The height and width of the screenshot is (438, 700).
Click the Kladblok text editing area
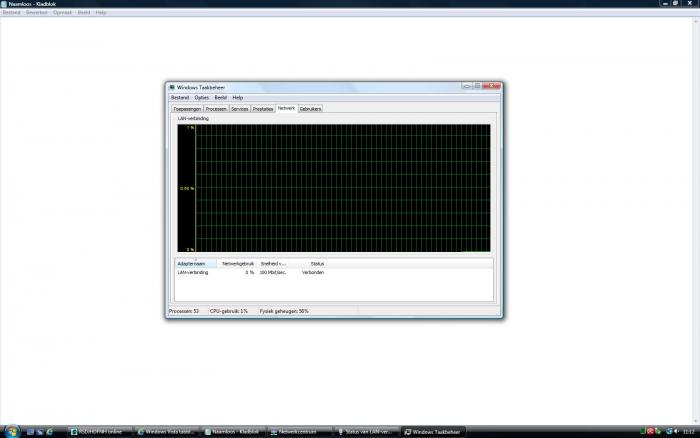pos(346,219)
